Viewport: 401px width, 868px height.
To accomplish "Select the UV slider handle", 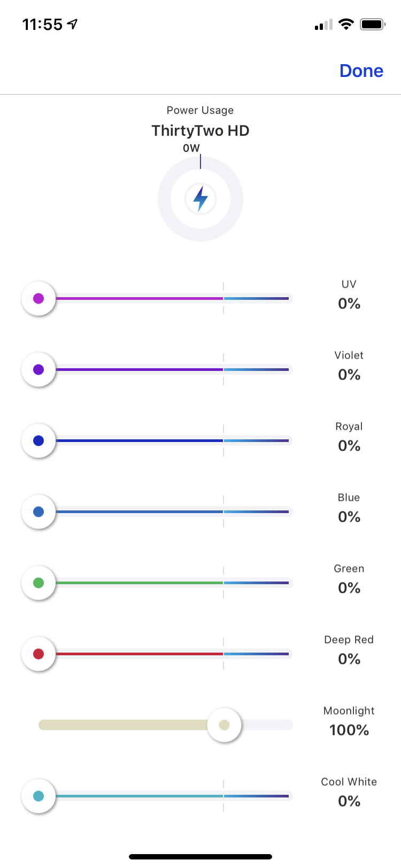I will (38, 298).
